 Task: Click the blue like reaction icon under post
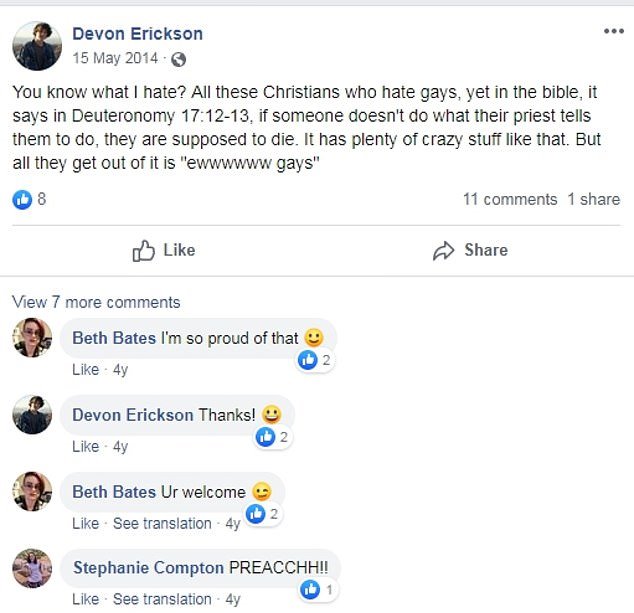click(22, 199)
